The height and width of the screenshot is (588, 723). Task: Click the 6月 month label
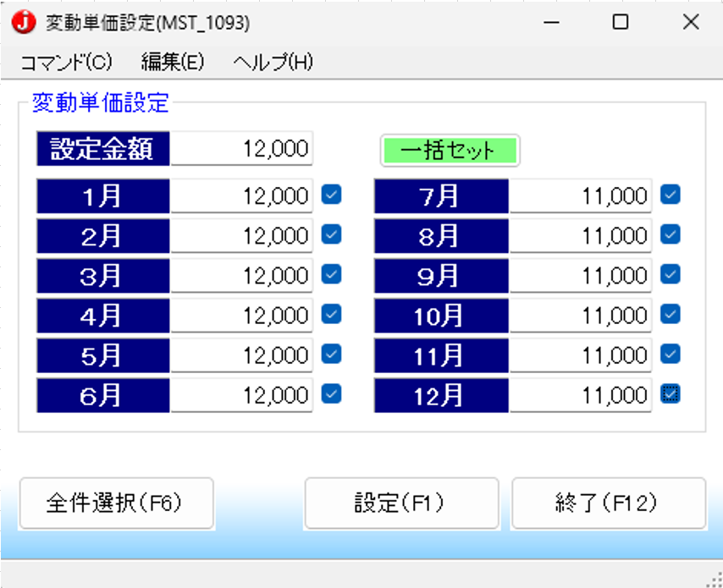103,395
